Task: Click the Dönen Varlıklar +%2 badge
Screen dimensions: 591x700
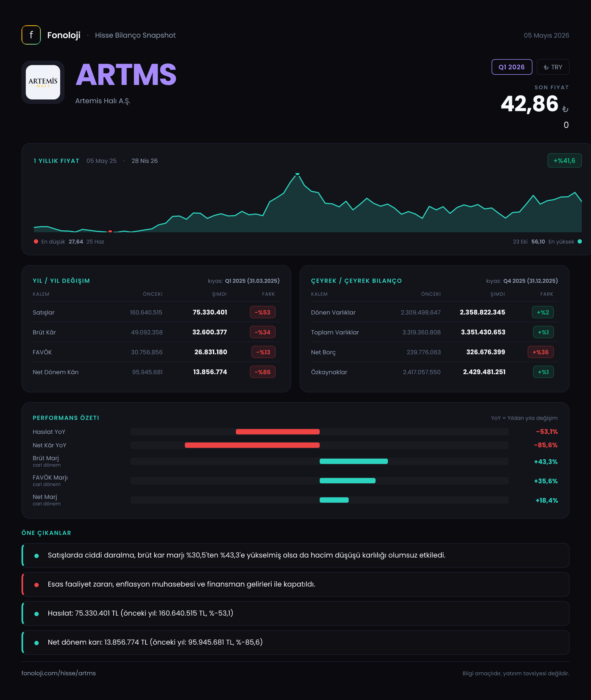Action: [x=543, y=312]
